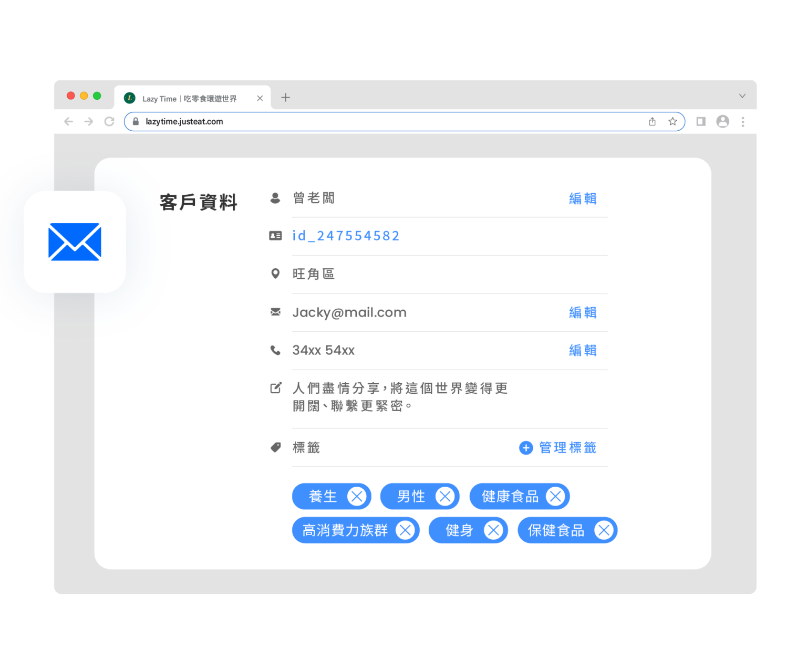Remove the 養生 tag with its X

(357, 496)
